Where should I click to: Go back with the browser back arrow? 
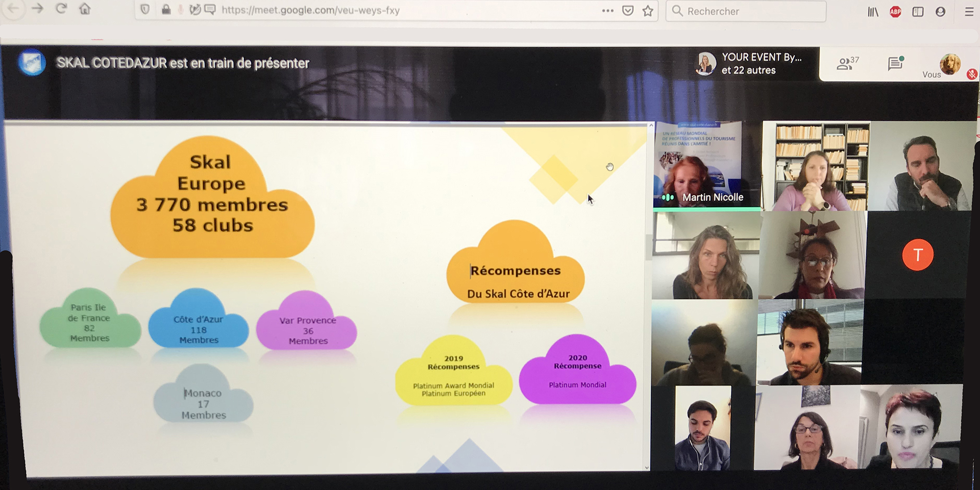click(x=14, y=9)
